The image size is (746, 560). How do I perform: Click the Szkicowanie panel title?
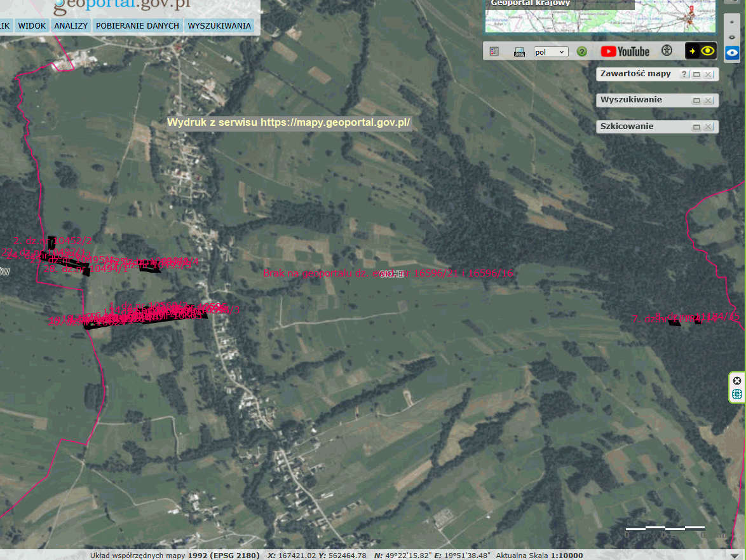click(627, 126)
